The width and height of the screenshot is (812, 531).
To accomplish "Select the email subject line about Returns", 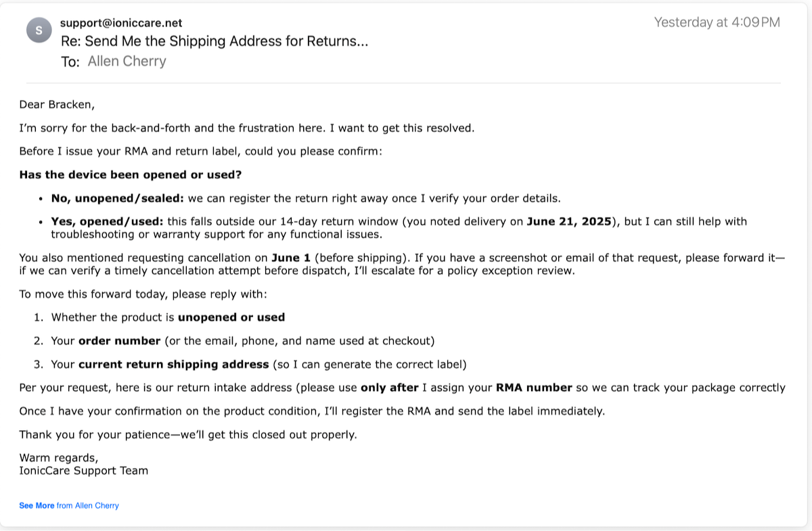I will [x=215, y=41].
